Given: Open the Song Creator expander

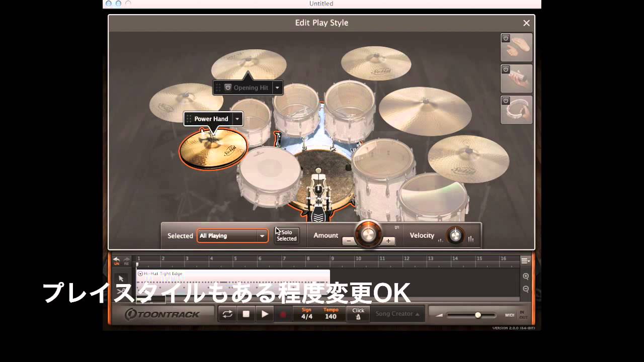Looking at the screenshot, I should 397,314.
